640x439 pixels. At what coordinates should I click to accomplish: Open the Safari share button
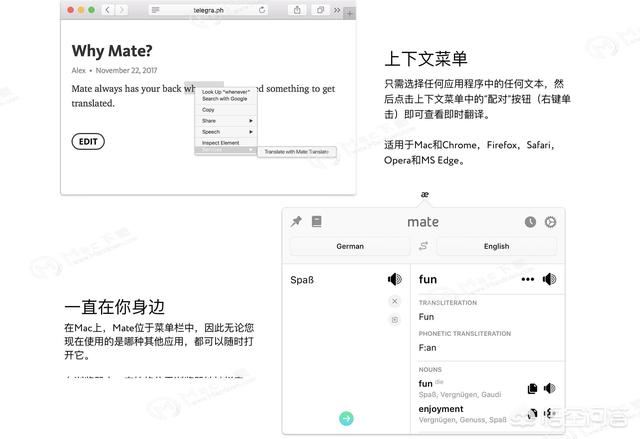(x=297, y=10)
